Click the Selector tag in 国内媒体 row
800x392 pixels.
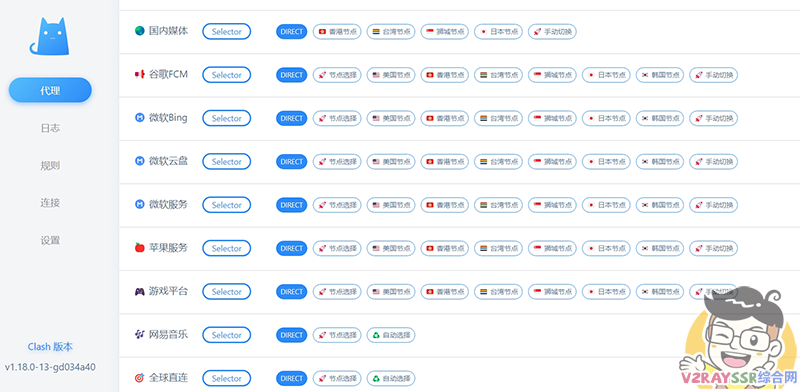227,32
